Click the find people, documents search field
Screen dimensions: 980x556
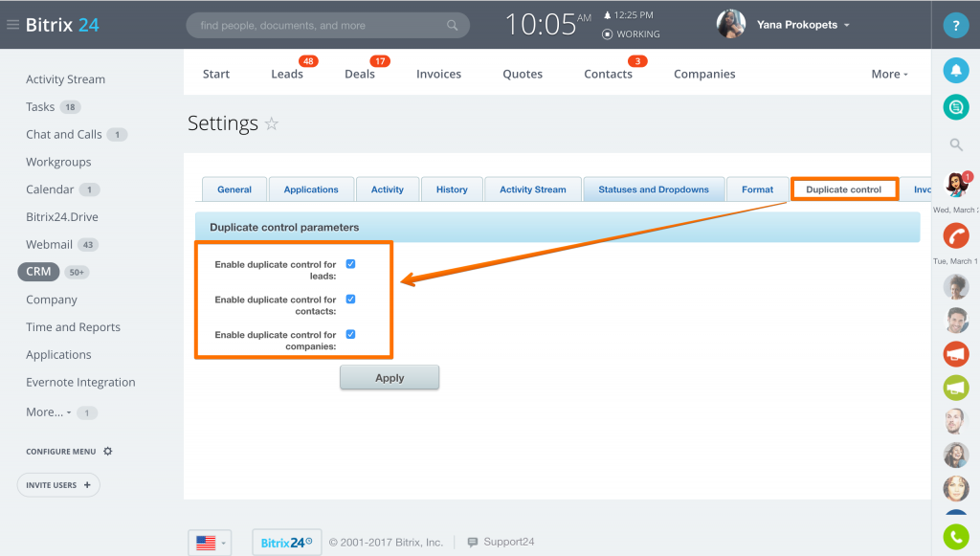click(327, 26)
